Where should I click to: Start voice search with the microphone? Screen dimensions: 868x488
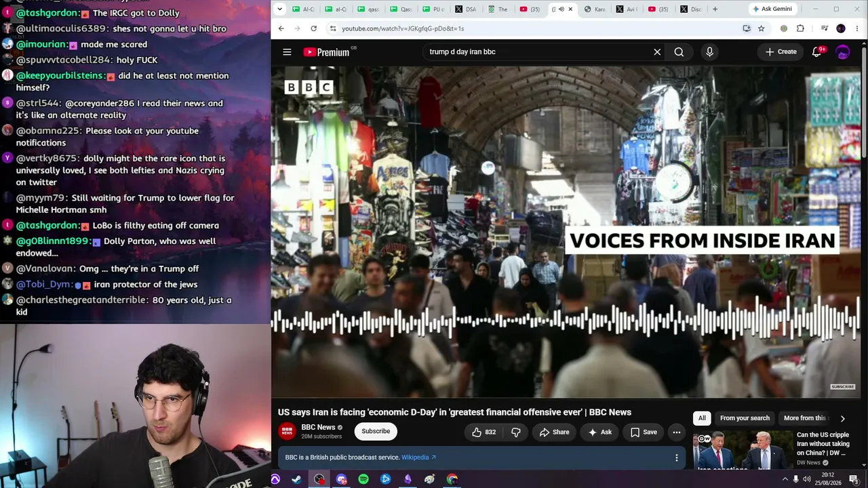click(x=709, y=52)
